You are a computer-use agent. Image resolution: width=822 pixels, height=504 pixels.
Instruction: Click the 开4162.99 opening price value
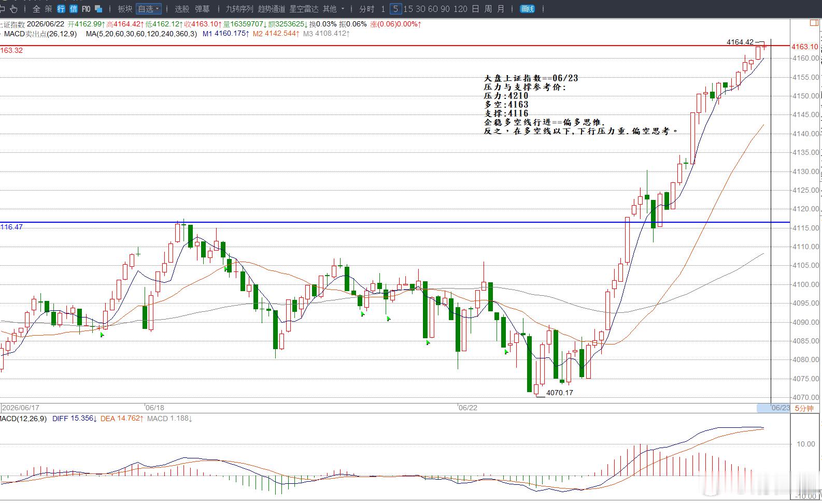[x=86, y=24]
